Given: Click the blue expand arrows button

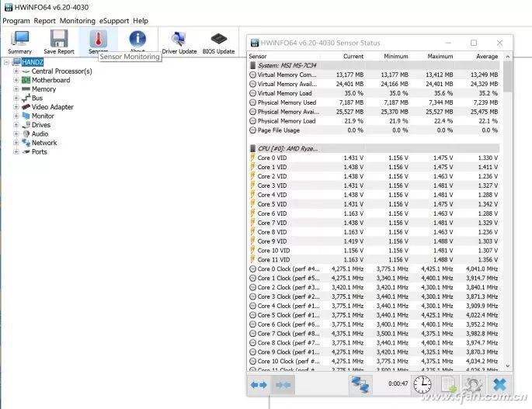Looking at the screenshot, I should tap(259, 385).
